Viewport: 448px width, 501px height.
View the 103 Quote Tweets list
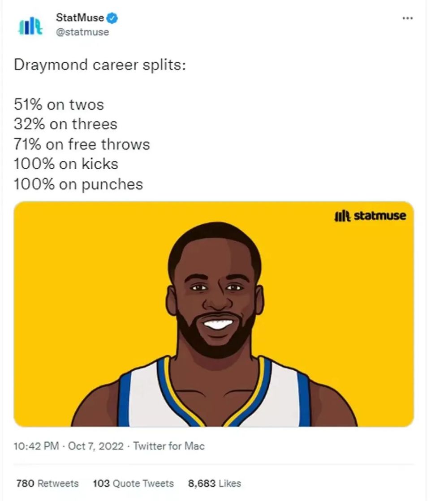133,483
